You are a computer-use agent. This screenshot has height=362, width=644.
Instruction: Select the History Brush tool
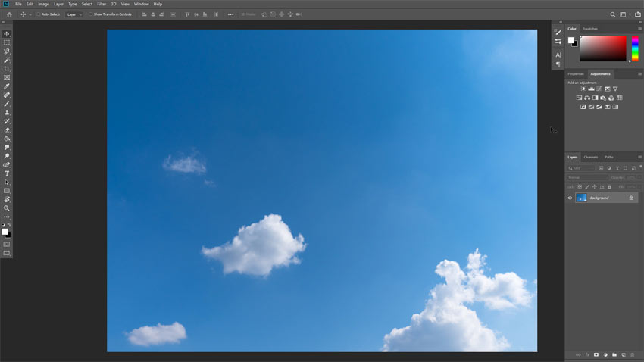[x=7, y=121]
